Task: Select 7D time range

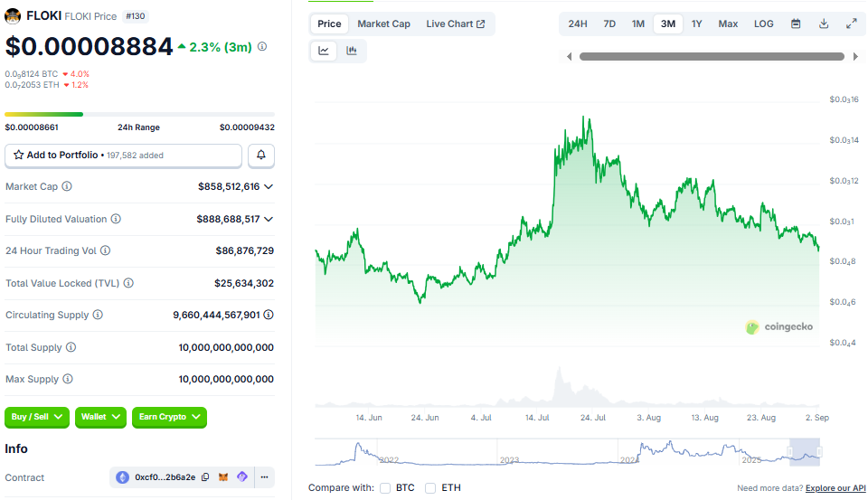Action: 609,24
